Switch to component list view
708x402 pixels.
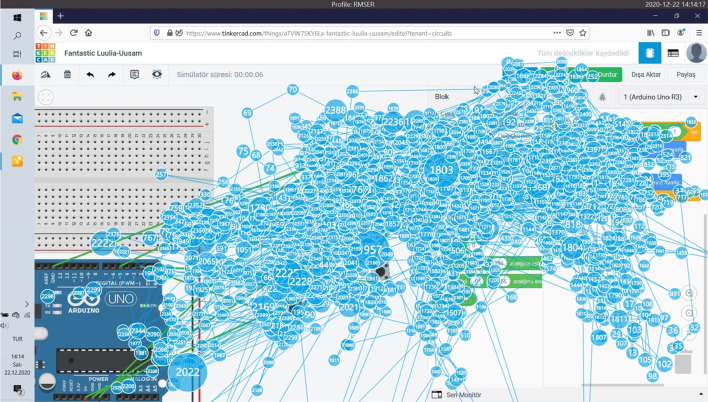[673, 53]
